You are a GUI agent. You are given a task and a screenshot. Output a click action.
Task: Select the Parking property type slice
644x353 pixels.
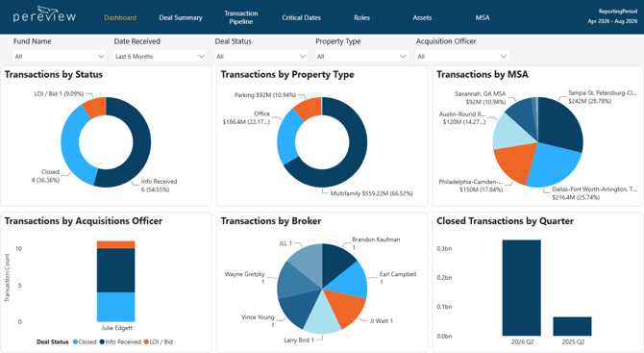pyautogui.click(x=310, y=108)
